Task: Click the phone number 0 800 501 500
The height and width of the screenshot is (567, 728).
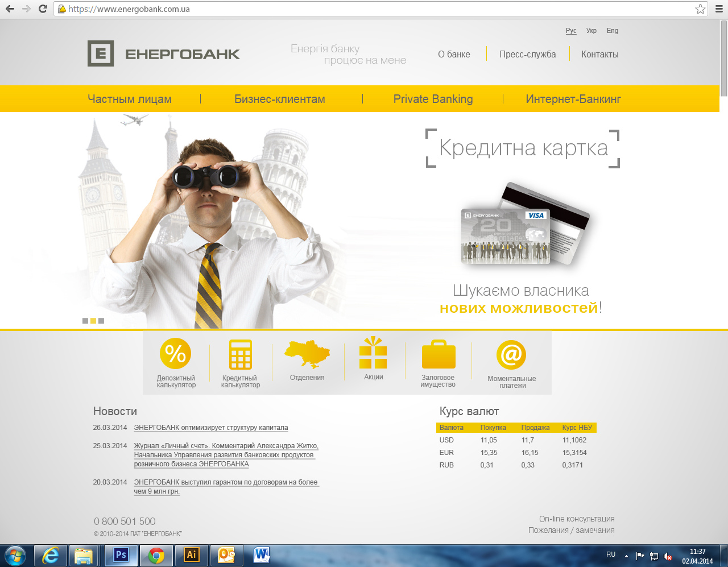Action: (125, 522)
